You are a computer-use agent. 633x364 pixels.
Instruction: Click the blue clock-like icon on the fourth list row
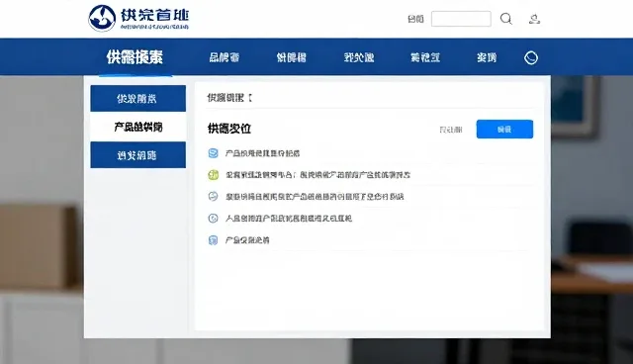coord(214,219)
